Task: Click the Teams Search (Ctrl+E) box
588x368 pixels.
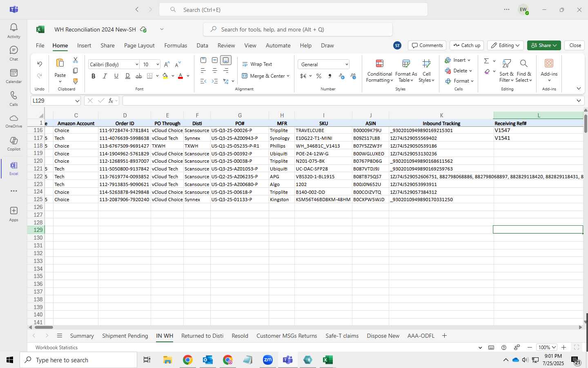Action: click(293, 9)
